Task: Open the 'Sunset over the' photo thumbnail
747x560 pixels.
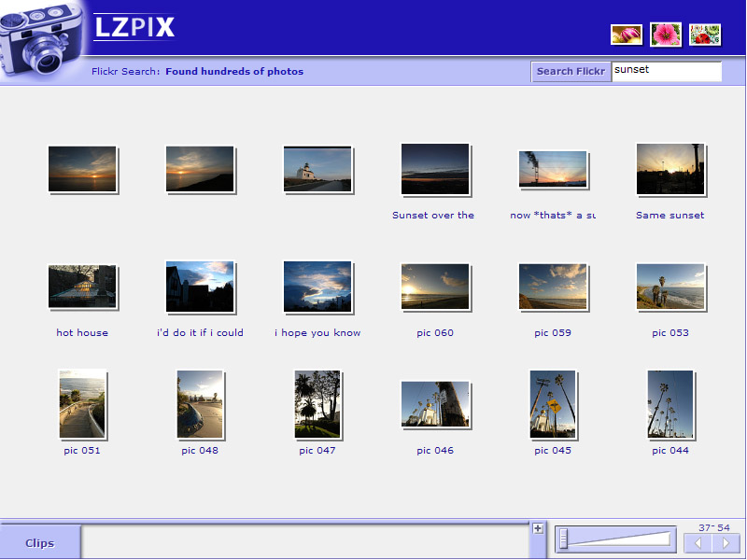Action: coord(435,169)
